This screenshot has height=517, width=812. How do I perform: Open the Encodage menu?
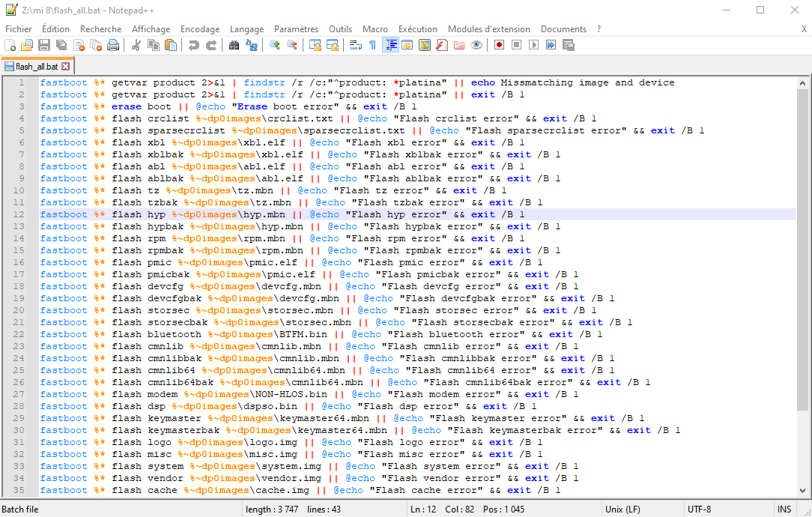pos(200,29)
